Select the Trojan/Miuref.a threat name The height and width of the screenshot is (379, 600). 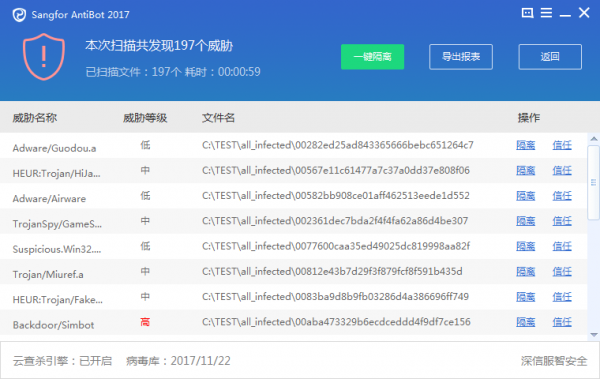pyautogui.click(x=48, y=274)
